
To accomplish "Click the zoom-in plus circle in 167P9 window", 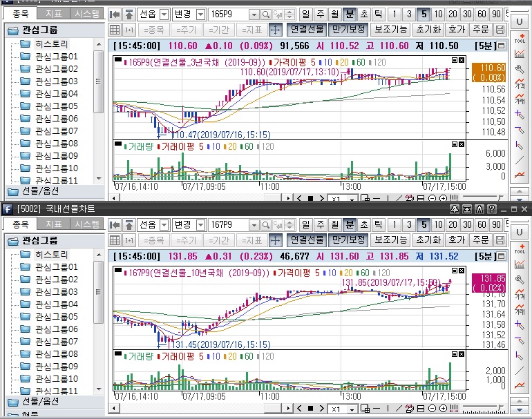I will pos(443,409).
